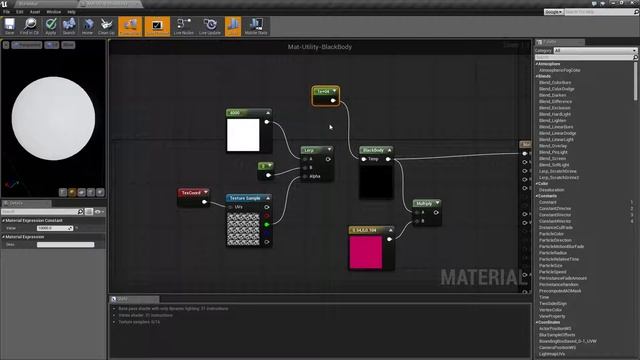Open the preview viewport options arrow
Screen dimensions: 640x360
6,45
